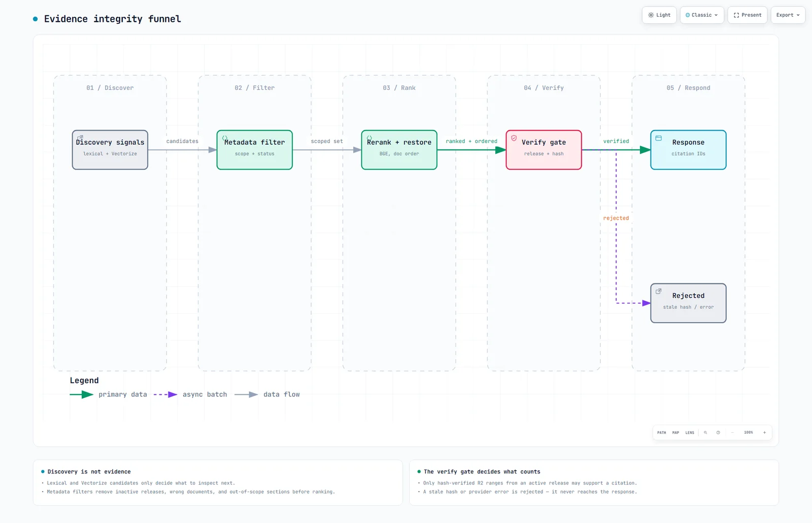Click the "04 / Verify" lane header

[544, 88]
